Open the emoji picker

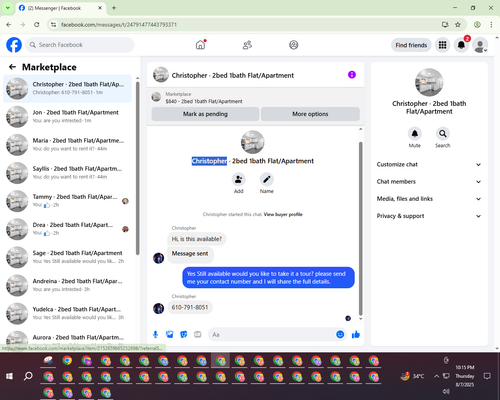(340, 334)
